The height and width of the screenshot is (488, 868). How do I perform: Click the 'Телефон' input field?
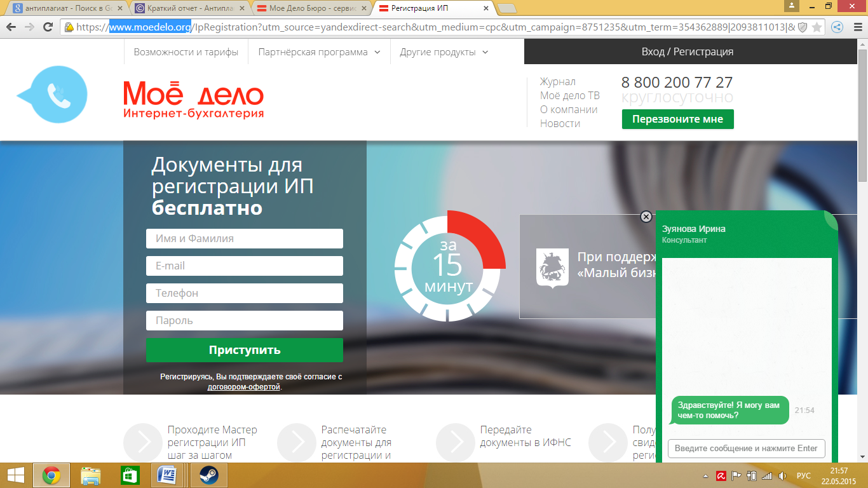pos(245,293)
